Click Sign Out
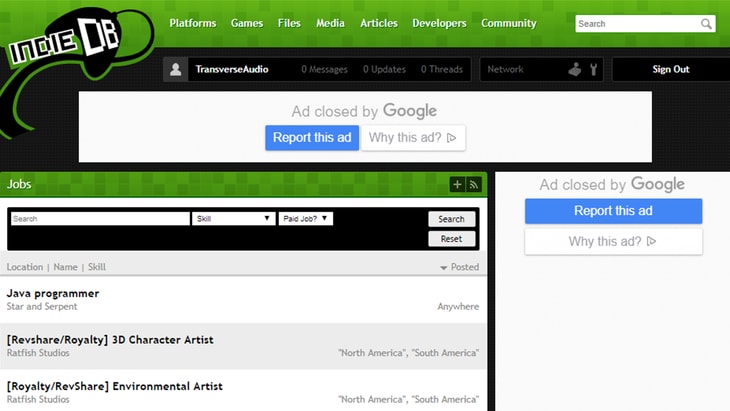Viewport: 730px width, 411px height. coord(670,69)
